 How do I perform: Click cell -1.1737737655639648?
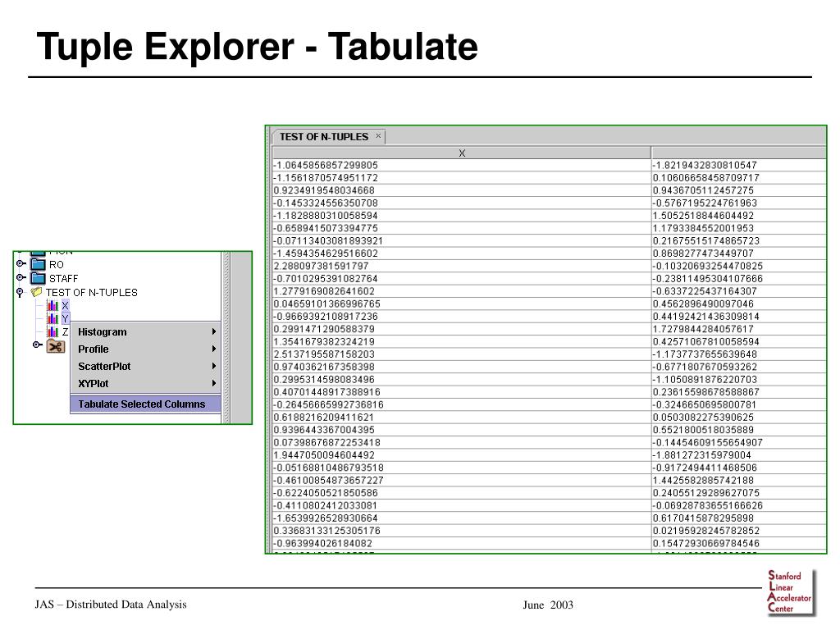pyautogui.click(x=739, y=354)
